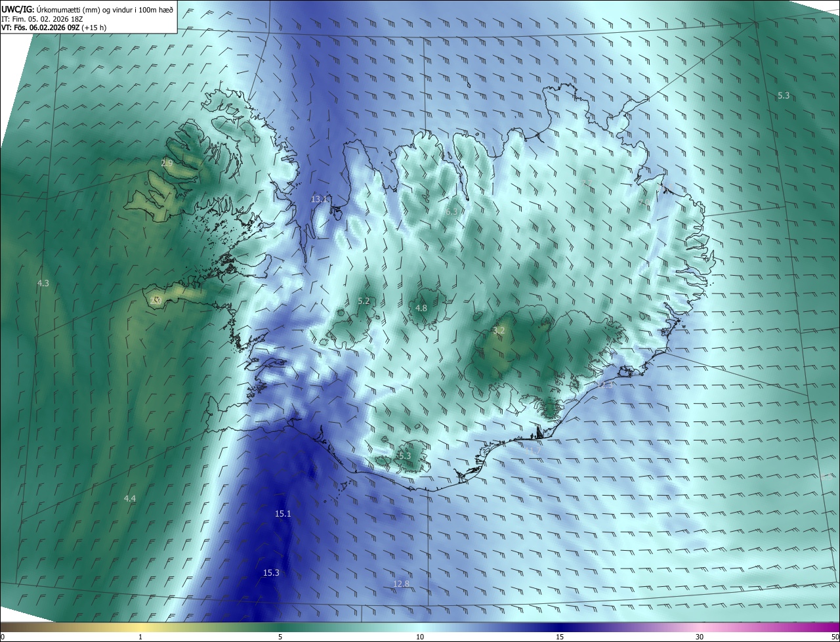This screenshot has width=840, height=642.
Task: Click the 5 tick on the color scale
Action: coord(280,637)
